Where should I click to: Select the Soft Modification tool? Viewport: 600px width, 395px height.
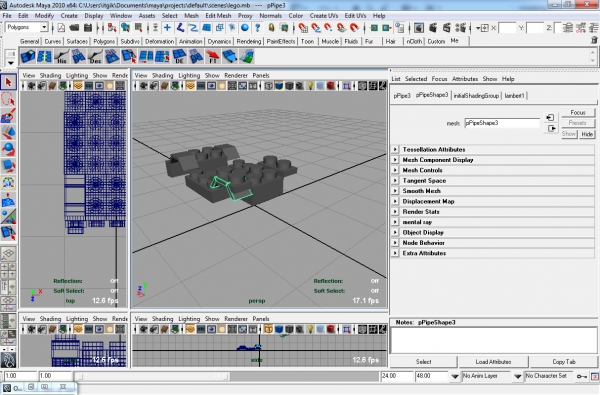(8, 200)
